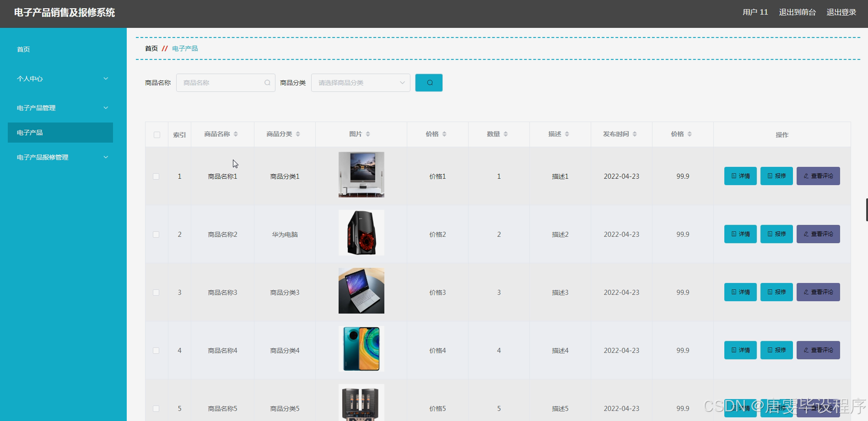Click the 价格2 cell
The height and width of the screenshot is (421, 868).
[437, 234]
